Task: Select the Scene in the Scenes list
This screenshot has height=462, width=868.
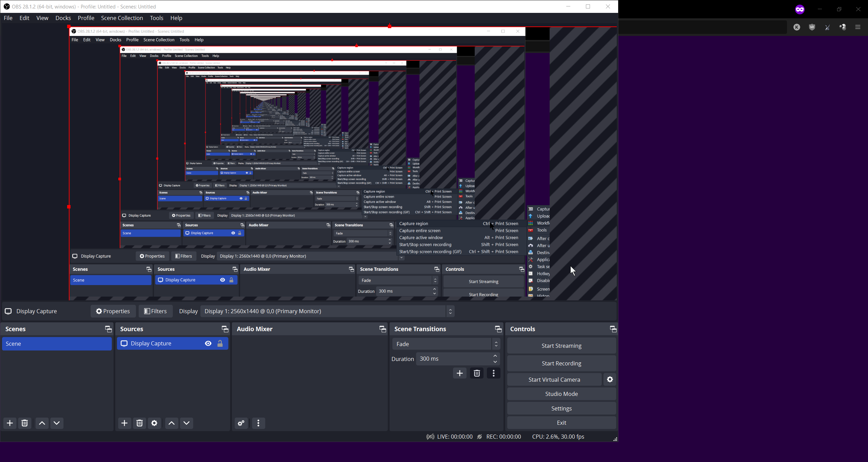Action: [57, 343]
